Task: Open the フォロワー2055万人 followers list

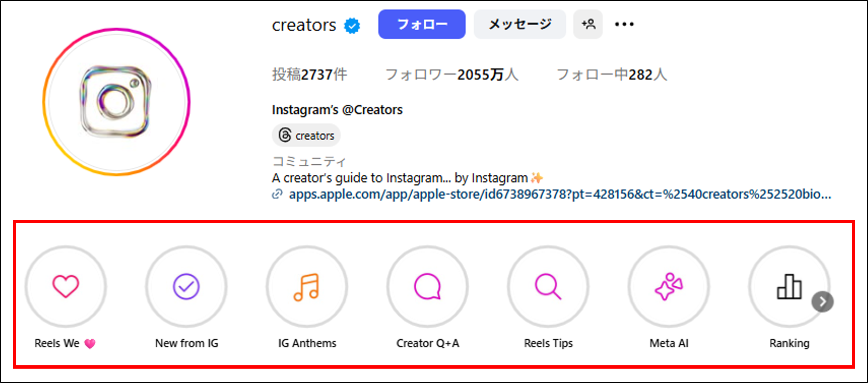Action: tap(452, 75)
